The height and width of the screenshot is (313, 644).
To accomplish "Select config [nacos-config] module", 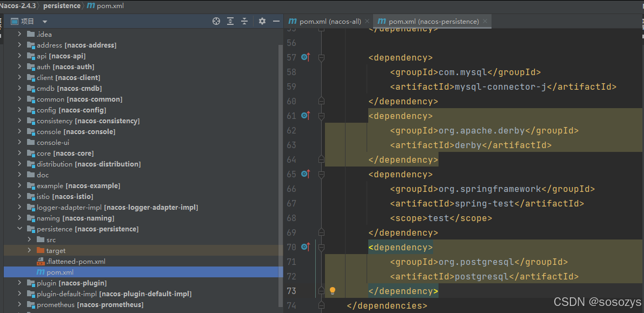I will click(x=71, y=110).
